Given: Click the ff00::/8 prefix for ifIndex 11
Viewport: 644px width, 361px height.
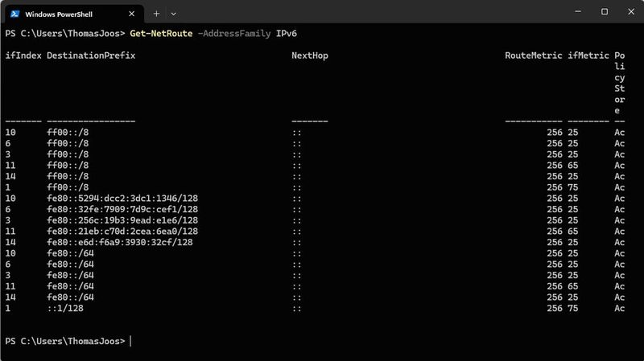Looking at the screenshot, I should [68, 166].
